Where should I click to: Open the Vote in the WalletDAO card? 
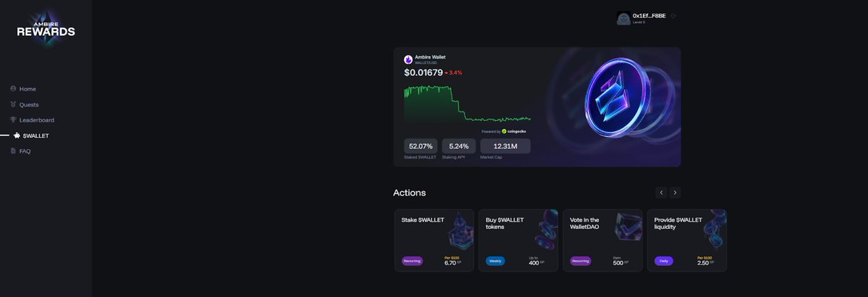[x=602, y=240]
